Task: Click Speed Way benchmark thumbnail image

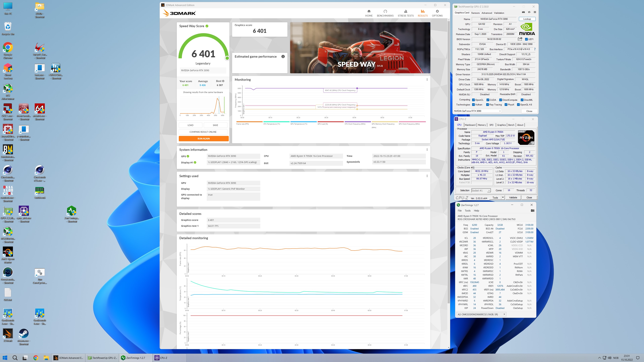Action: [x=360, y=48]
